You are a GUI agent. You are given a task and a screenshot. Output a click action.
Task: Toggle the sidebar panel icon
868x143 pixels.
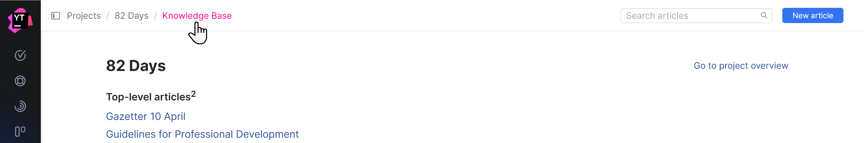coord(56,16)
